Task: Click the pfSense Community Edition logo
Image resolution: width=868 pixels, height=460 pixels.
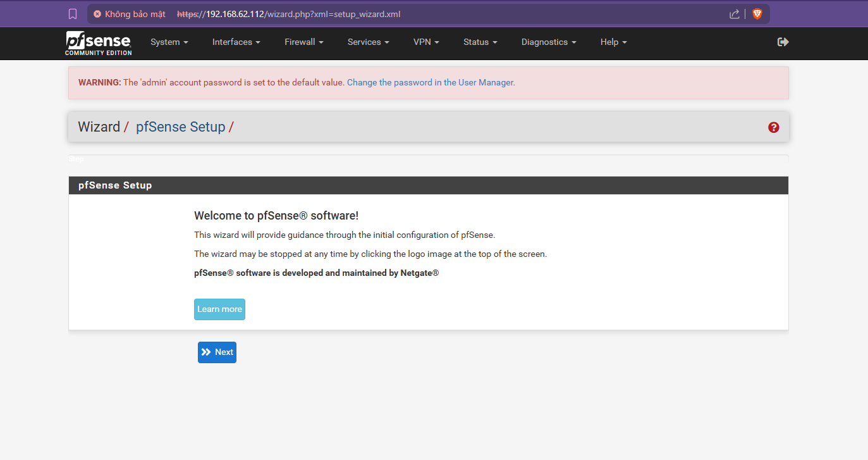Action: [x=99, y=43]
